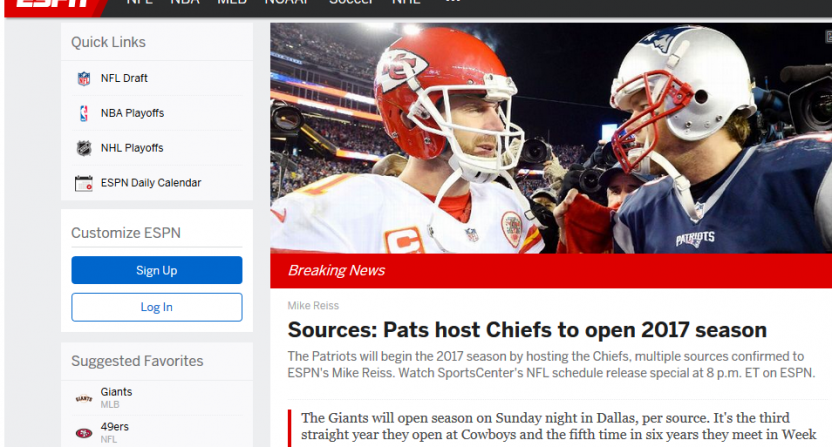Open the NFL Draft quick link
Image resolution: width=832 pixels, height=447 pixels.
click(x=124, y=78)
